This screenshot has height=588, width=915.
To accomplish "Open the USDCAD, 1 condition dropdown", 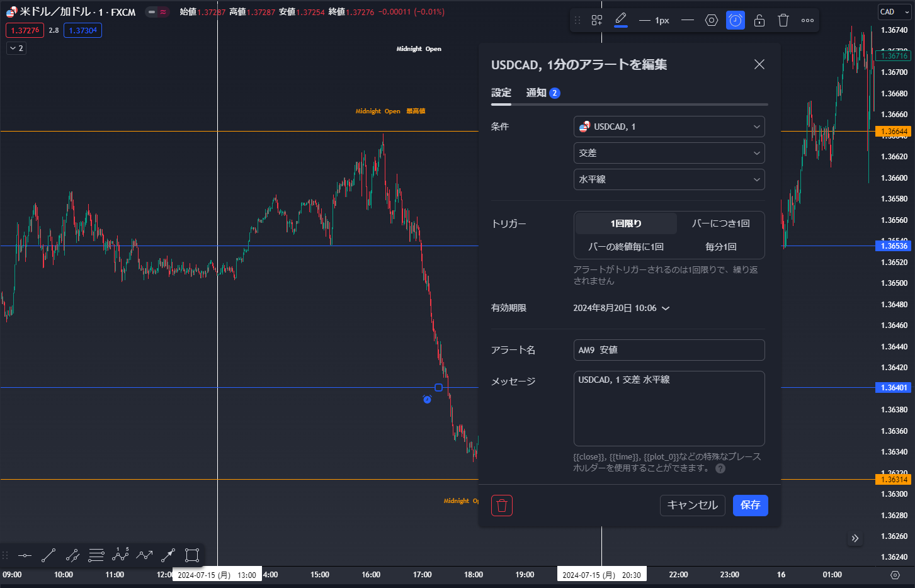I will coord(669,127).
